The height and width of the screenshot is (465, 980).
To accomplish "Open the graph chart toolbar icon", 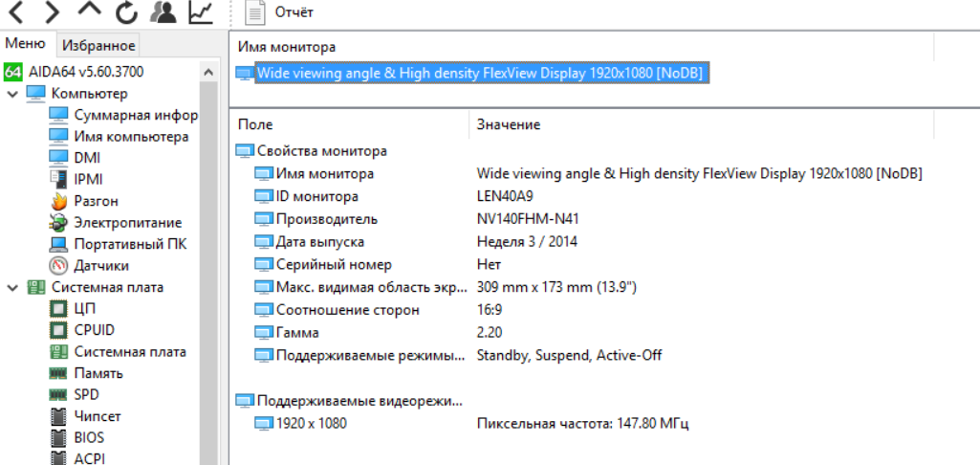I will coord(201,11).
